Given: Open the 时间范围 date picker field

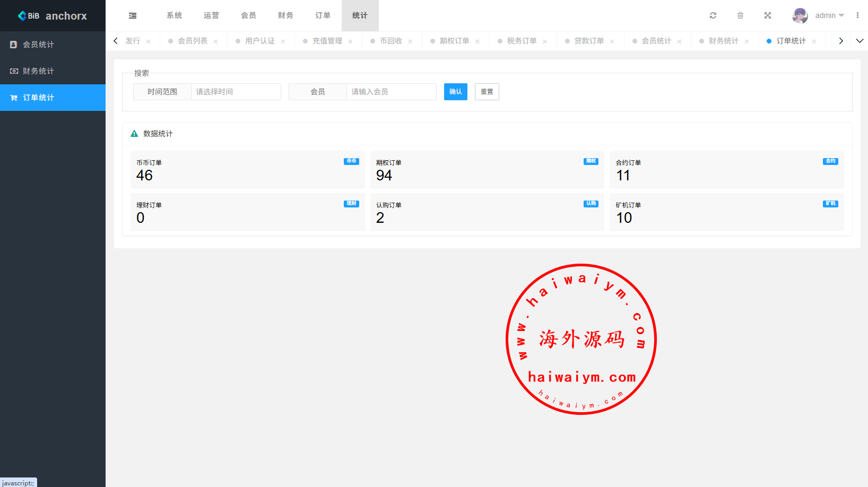Looking at the screenshot, I should click(236, 92).
